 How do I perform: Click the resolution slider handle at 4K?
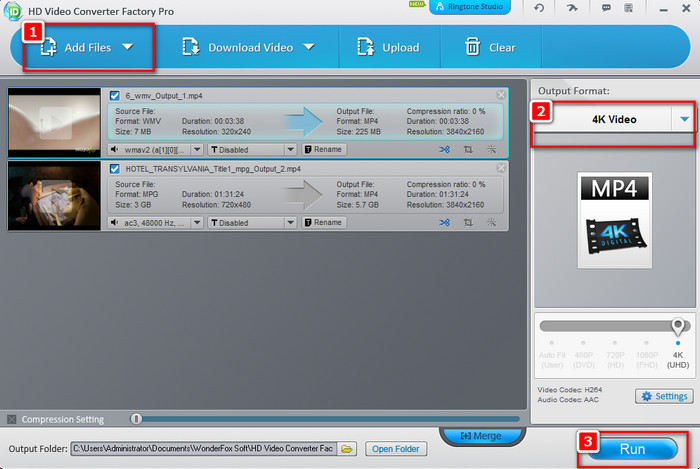678,327
